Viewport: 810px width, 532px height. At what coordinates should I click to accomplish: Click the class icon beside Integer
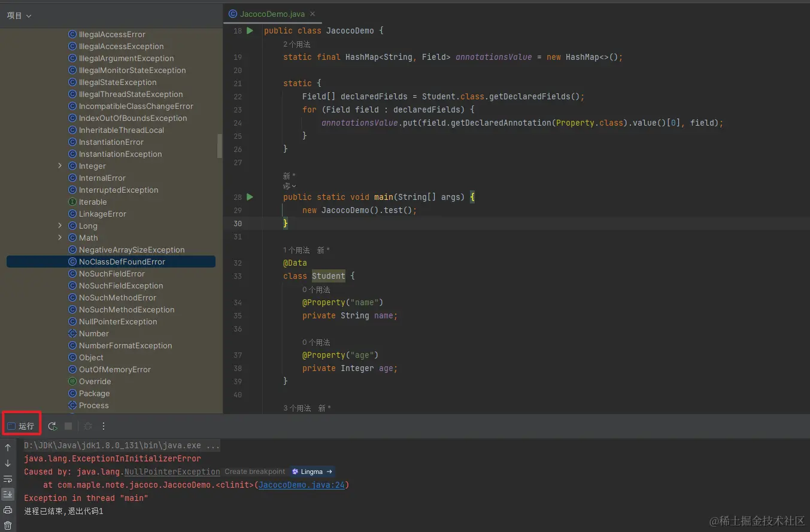pyautogui.click(x=72, y=166)
